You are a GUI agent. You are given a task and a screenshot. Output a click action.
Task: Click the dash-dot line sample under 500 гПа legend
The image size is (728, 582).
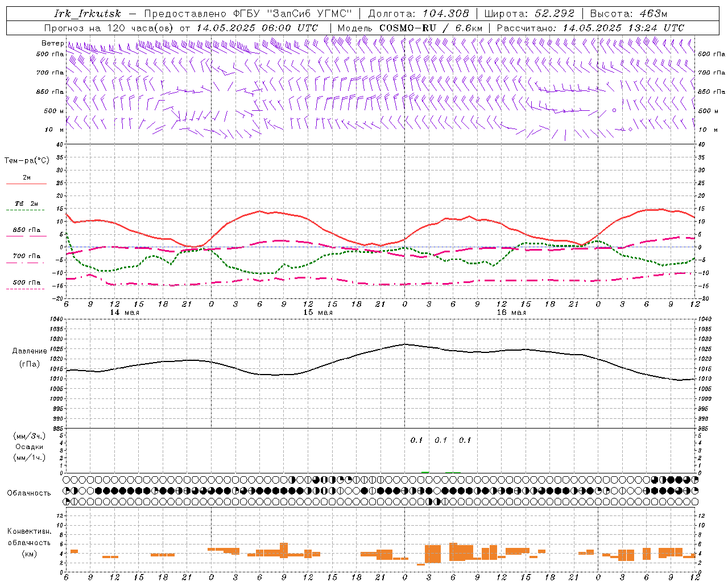coord(25,289)
